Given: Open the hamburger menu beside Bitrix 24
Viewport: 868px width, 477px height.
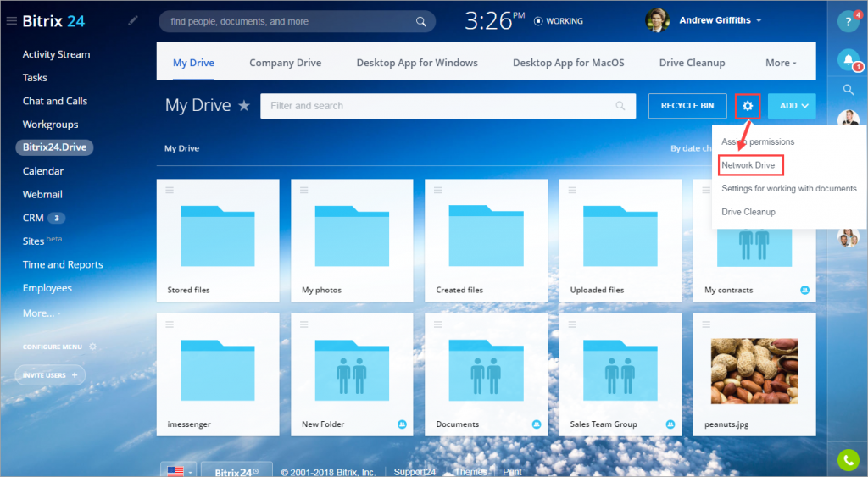Looking at the screenshot, I should pos(11,21).
